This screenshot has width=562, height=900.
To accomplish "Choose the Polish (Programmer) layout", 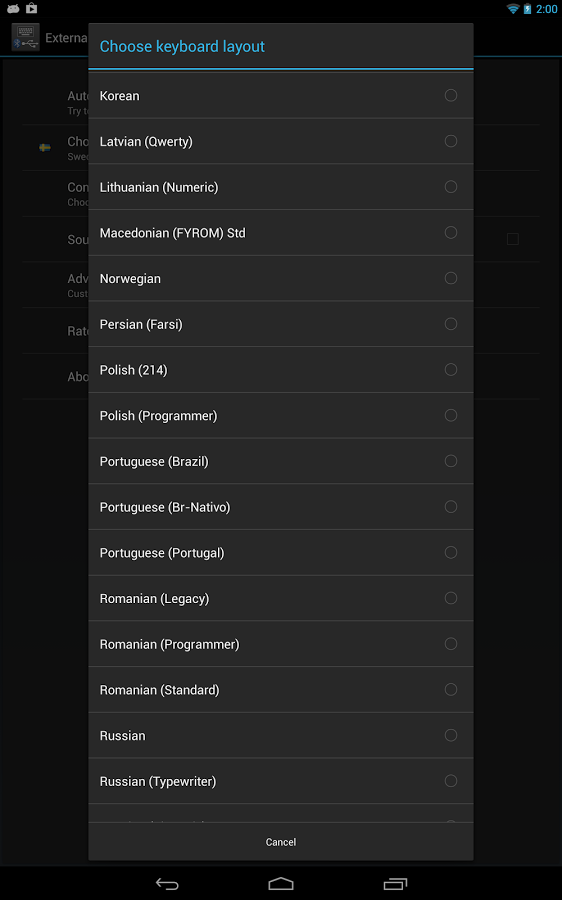I will pos(281,416).
